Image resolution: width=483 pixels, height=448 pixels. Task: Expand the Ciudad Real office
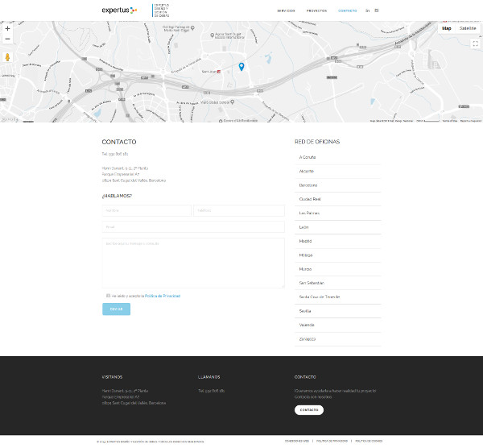pyautogui.click(x=337, y=199)
